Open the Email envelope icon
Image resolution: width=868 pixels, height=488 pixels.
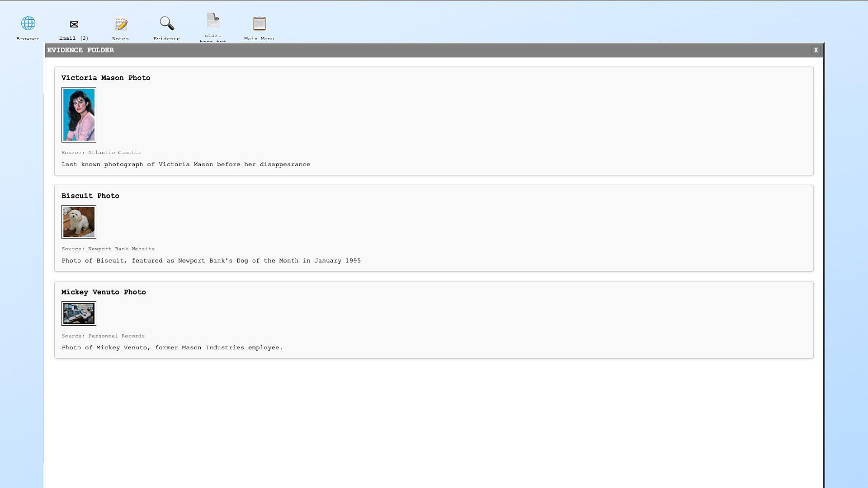point(74,24)
